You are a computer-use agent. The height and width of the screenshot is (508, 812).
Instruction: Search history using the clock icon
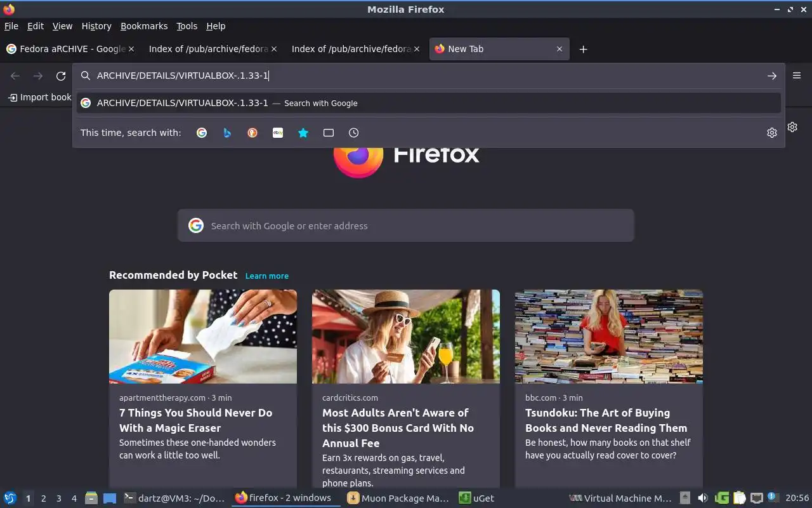click(354, 133)
